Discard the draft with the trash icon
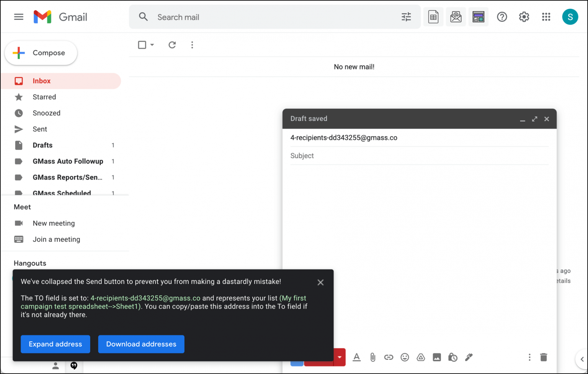 tap(544, 357)
